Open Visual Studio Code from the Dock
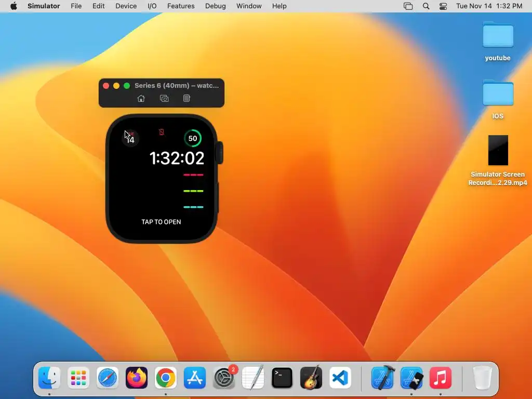Screen dimensions: 532x399 click(340, 378)
